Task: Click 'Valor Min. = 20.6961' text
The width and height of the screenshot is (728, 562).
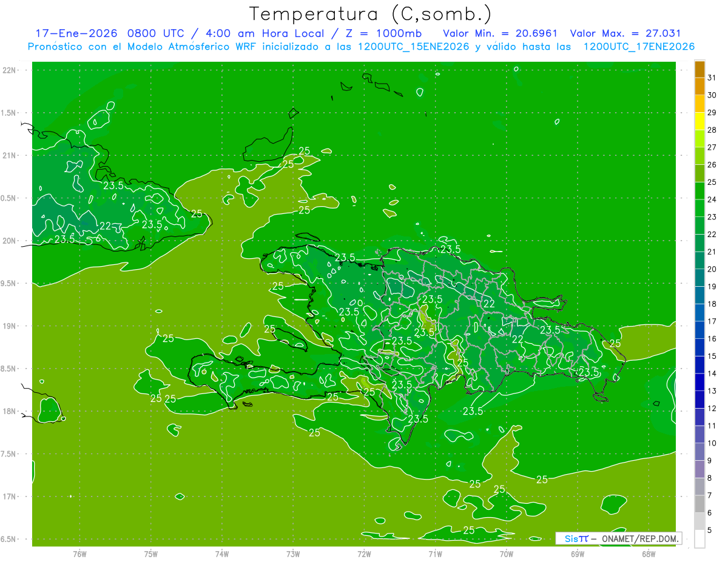Action: coord(500,33)
